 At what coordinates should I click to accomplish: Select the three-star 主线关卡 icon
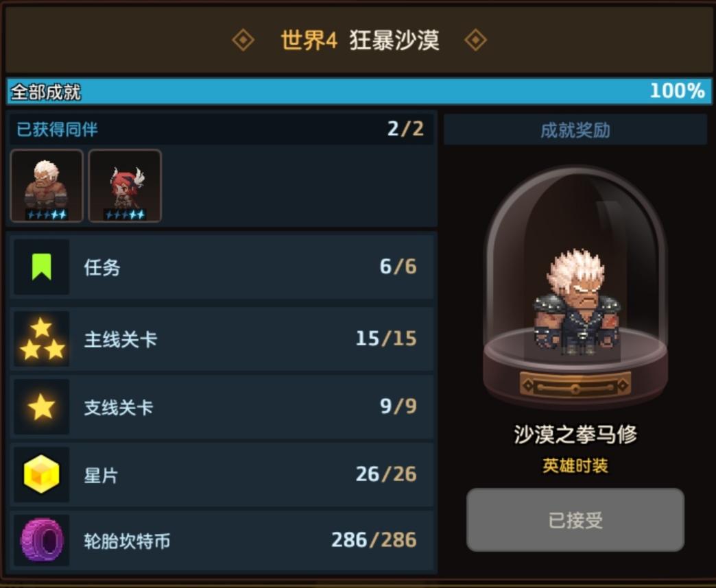[42, 339]
